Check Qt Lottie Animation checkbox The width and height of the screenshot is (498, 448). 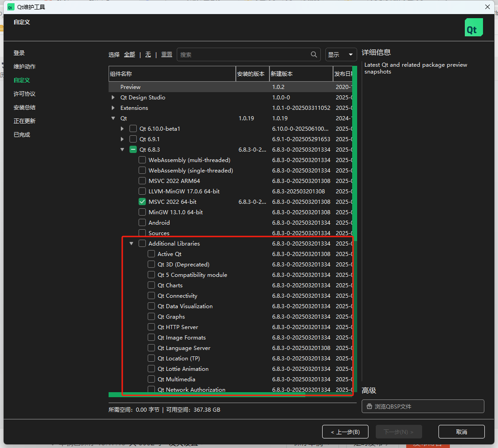click(x=151, y=369)
